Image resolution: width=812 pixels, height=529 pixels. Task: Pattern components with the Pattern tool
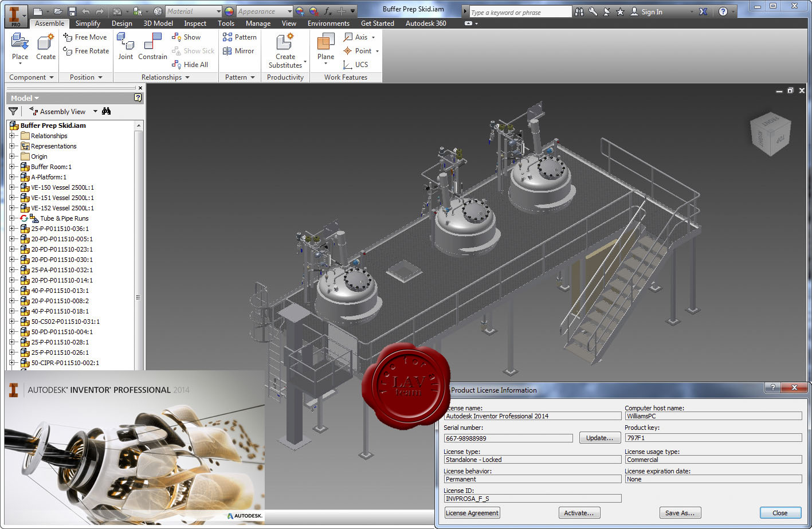[x=240, y=37]
